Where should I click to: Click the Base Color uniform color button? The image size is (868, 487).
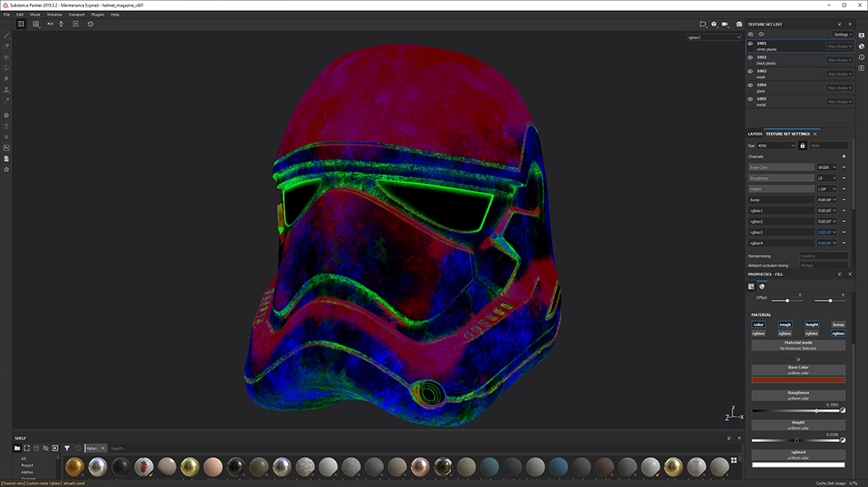click(x=798, y=370)
